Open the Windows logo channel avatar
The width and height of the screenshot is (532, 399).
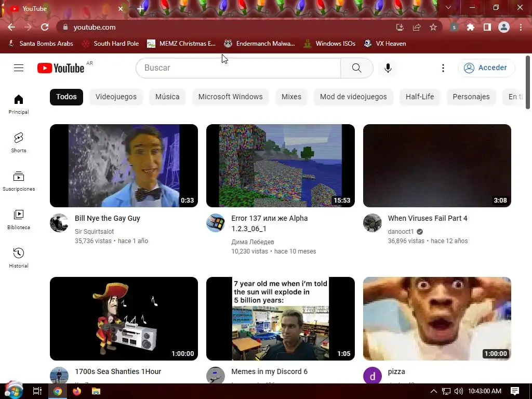pos(216,223)
